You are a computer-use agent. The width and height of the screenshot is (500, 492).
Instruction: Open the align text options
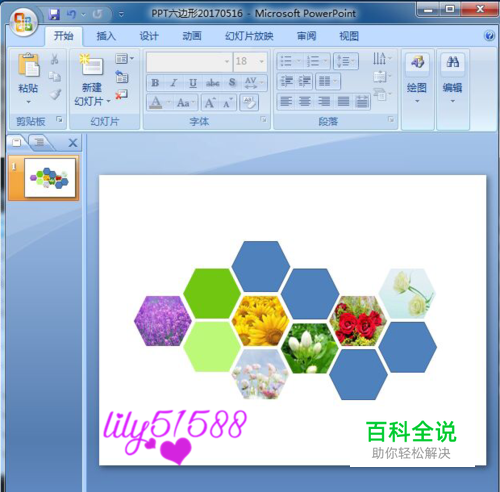tap(382, 77)
